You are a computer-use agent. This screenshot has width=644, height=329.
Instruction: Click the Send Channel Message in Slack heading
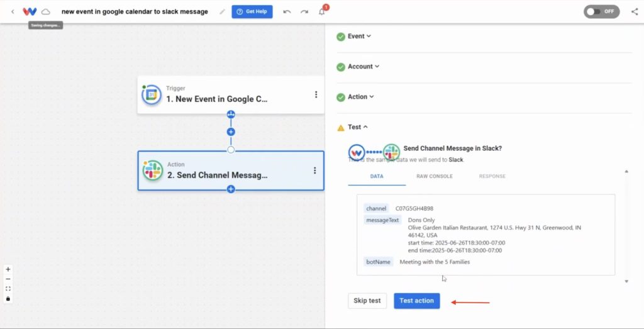coord(452,148)
